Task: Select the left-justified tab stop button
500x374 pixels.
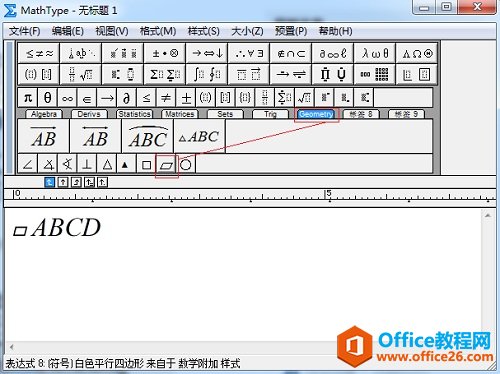Action: pos(49,182)
